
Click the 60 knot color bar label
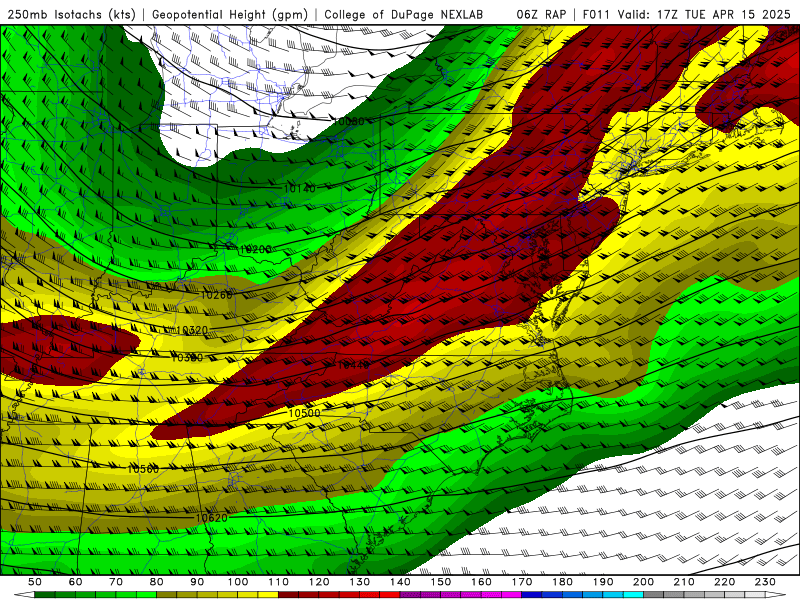click(76, 582)
